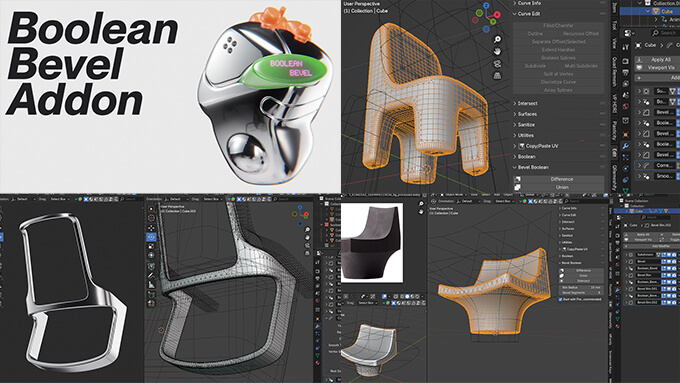Image resolution: width=680 pixels, height=383 pixels.
Task: Click the camera view icon beside the orange chair
Action: [x=497, y=63]
